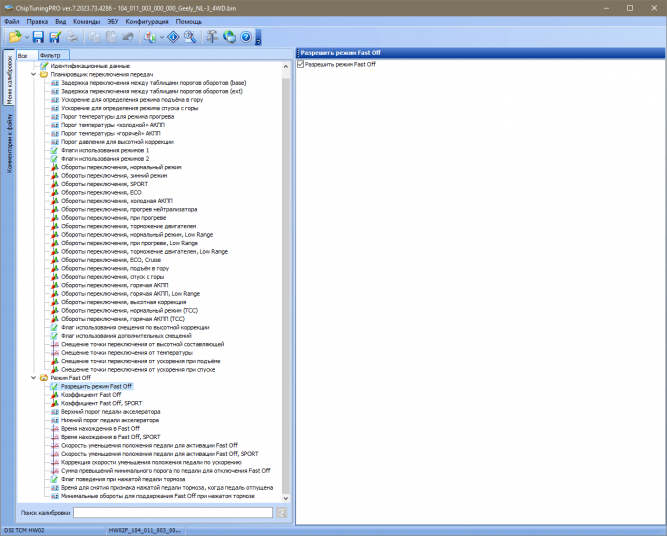
Task: Click folder icon of Режим Fast Off
Action: (x=44, y=378)
